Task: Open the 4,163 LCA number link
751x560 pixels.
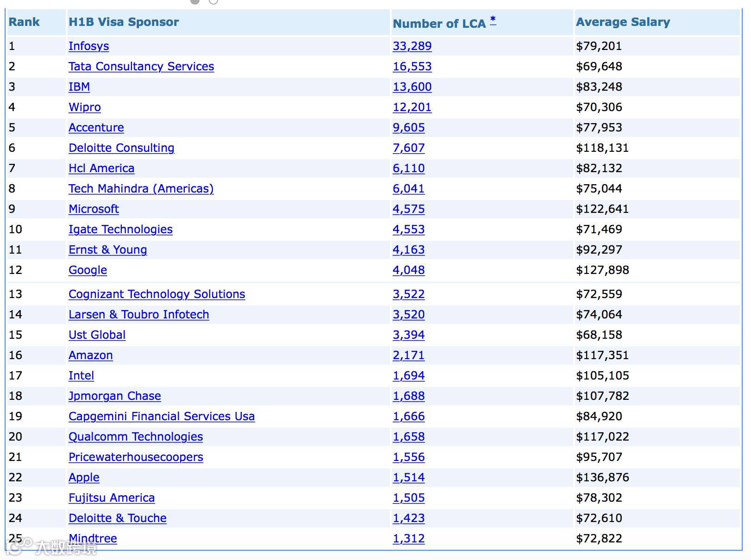Action: (409, 250)
